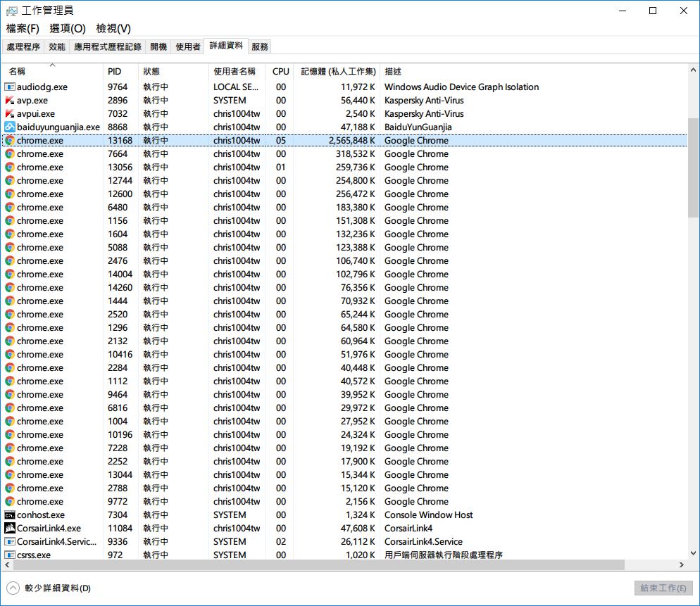The width and height of the screenshot is (700, 606).
Task: Click the horizontal scrollbar right arrow
Action: 681,564
